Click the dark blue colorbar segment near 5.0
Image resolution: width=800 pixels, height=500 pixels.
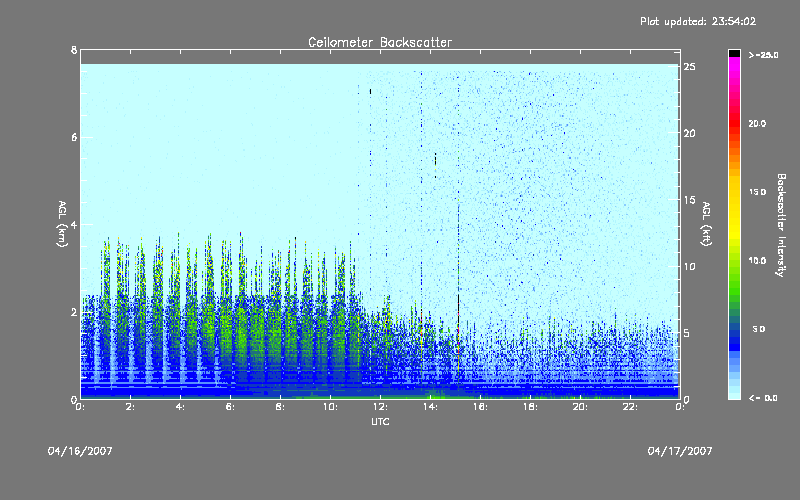[x=734, y=329]
